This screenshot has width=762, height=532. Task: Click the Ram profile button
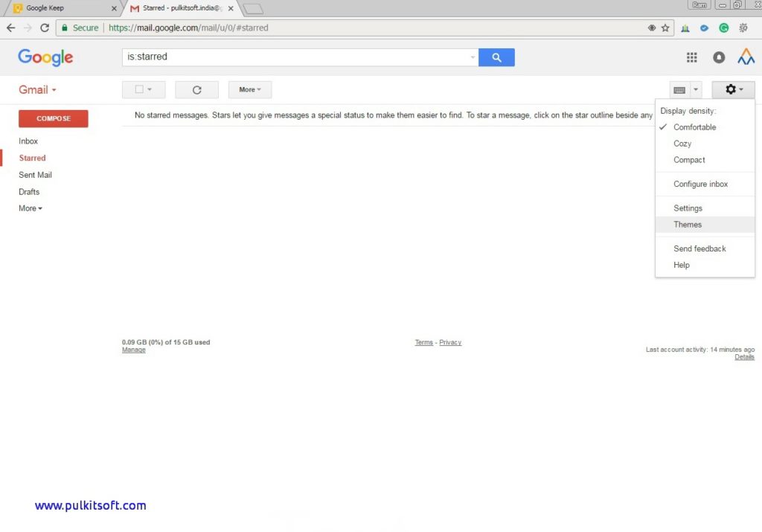[699, 5]
